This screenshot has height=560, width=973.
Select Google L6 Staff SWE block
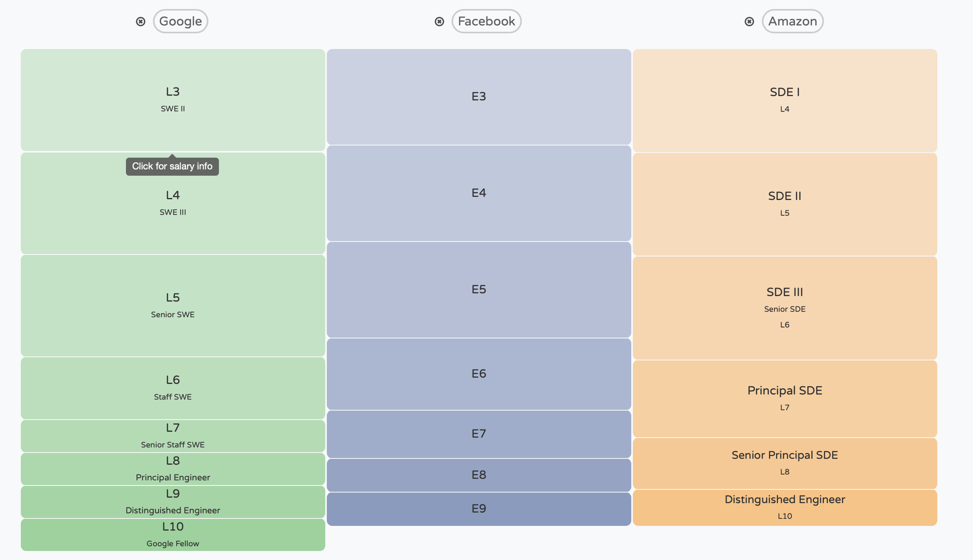click(173, 388)
